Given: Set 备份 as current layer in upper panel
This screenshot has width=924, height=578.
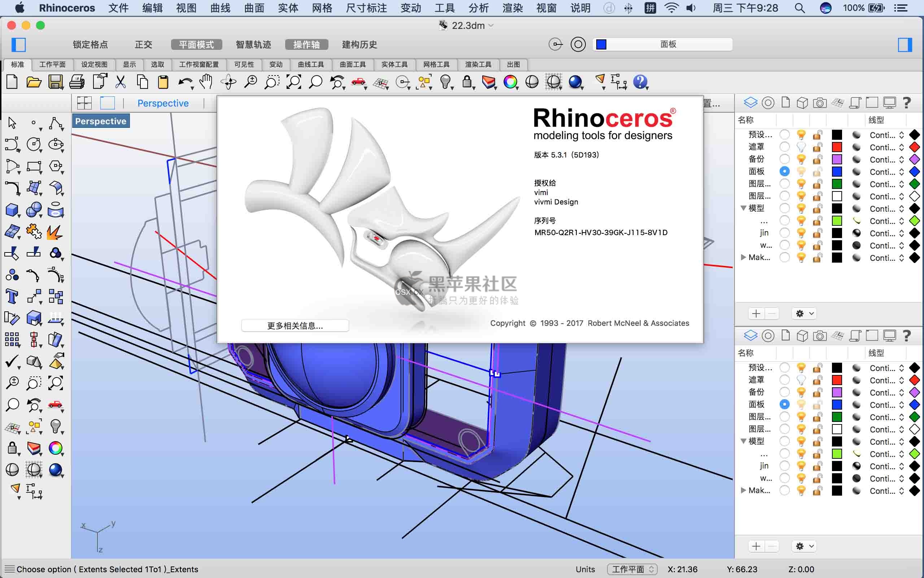Looking at the screenshot, I should 784,159.
